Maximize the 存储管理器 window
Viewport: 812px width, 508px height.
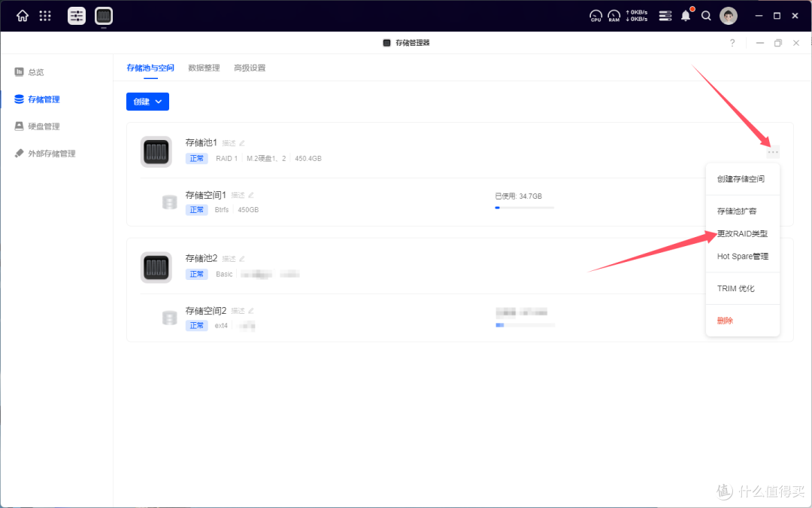(778, 43)
